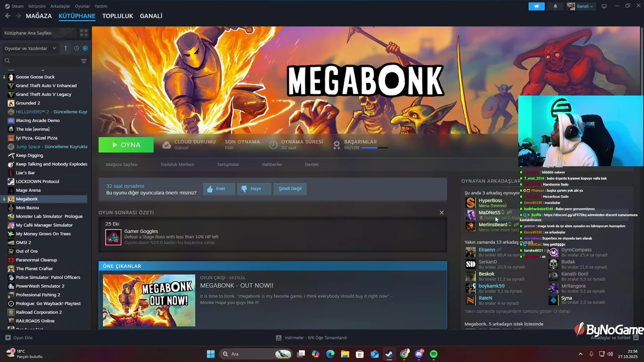Open the Tartışmalar link

pyautogui.click(x=228, y=164)
